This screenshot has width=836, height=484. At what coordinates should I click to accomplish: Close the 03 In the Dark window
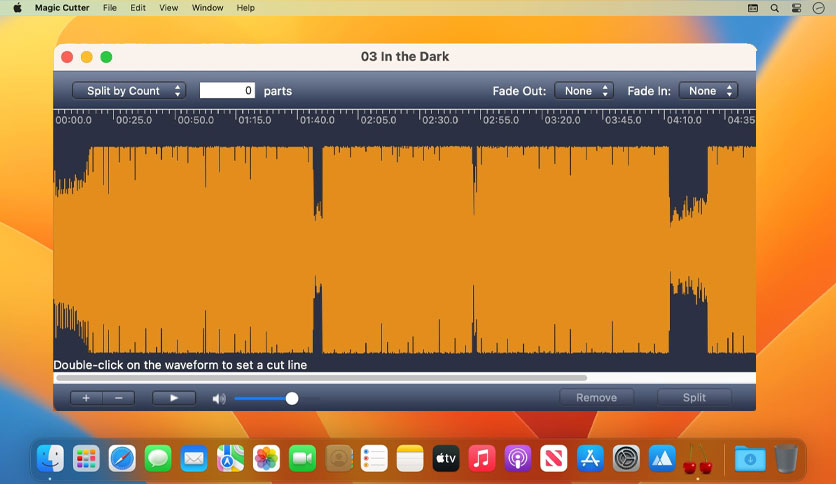67,57
